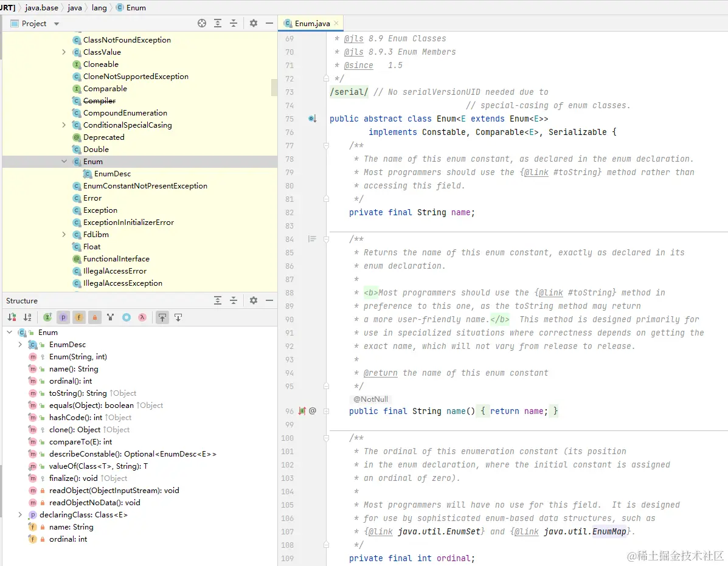
Task: Click the @return tag on line 94
Action: point(380,373)
